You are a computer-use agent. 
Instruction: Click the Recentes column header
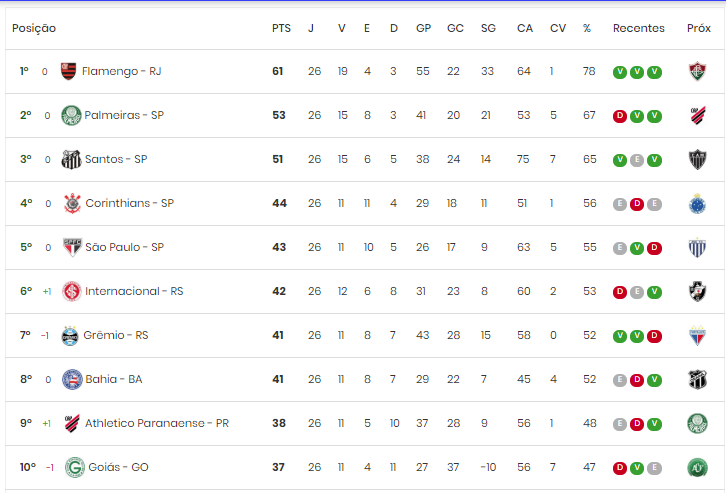pyautogui.click(x=638, y=28)
